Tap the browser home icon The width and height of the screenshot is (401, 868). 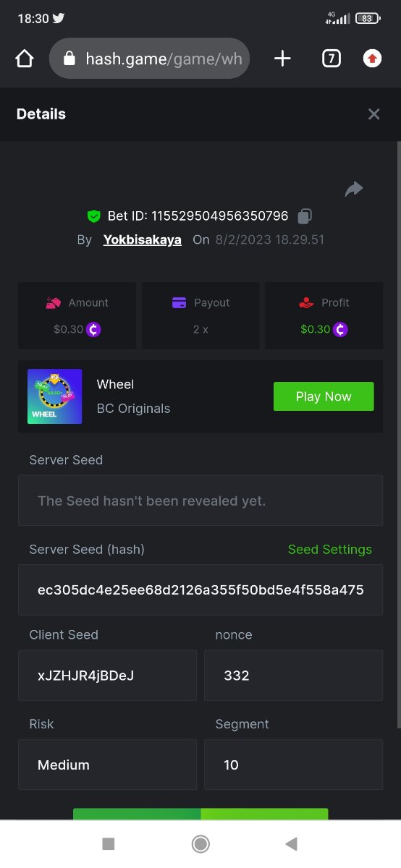(25, 59)
